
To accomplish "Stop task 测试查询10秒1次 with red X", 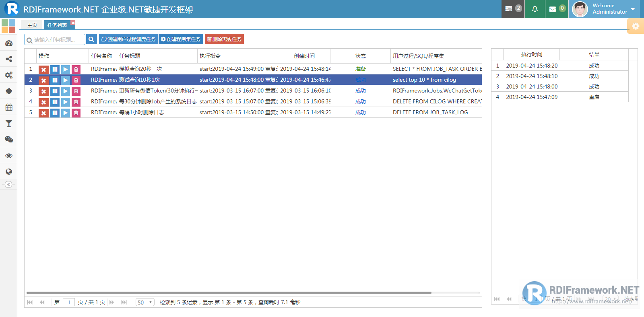I will pos(43,80).
